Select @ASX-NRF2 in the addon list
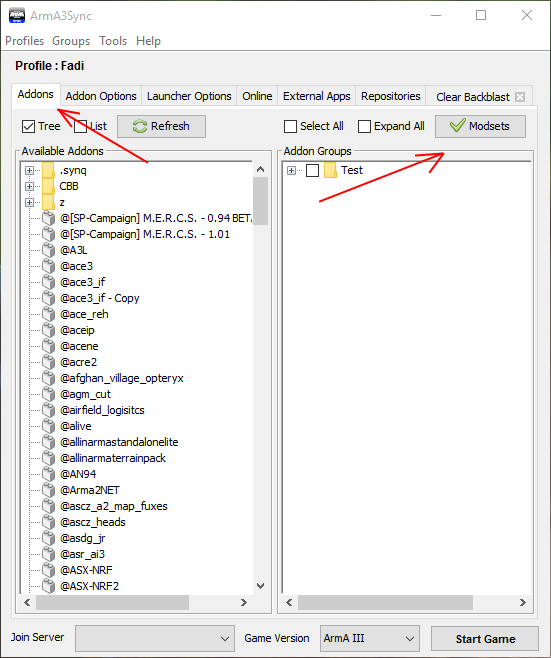The width and height of the screenshot is (551, 658). click(90, 586)
